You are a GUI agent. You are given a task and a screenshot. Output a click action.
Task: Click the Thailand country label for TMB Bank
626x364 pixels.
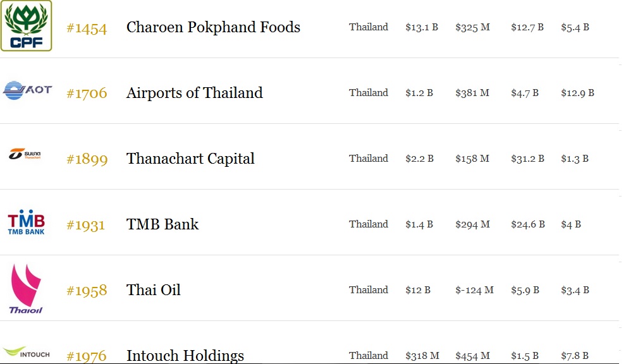[369, 224]
